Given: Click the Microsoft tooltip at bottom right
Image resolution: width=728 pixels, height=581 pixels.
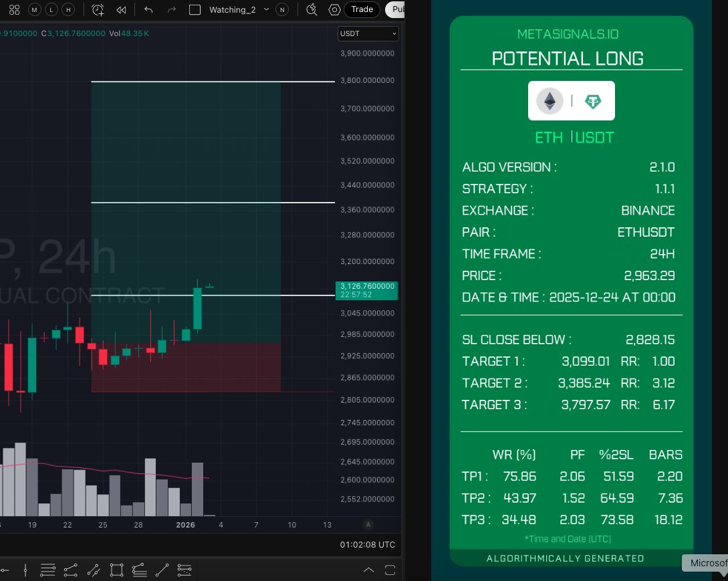Looking at the screenshot, I should click(706, 564).
